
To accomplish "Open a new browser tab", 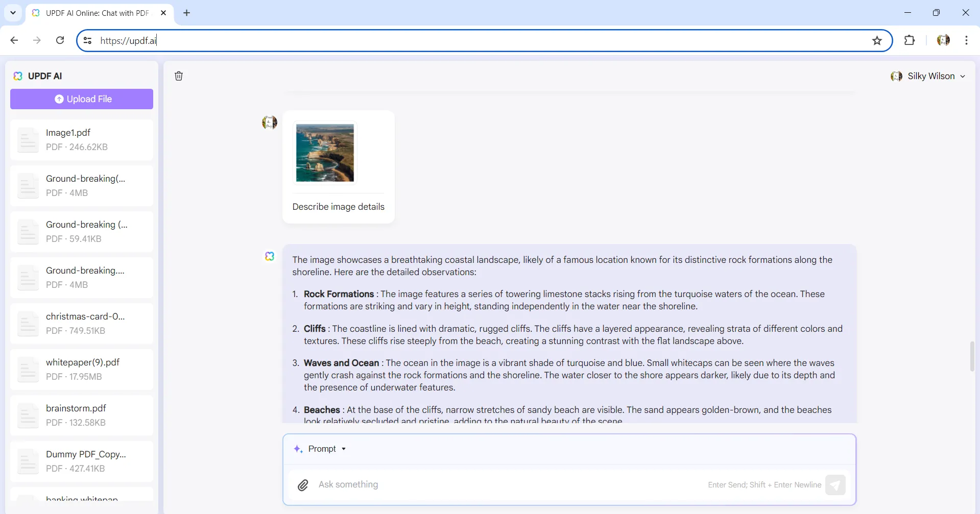I will click(187, 13).
